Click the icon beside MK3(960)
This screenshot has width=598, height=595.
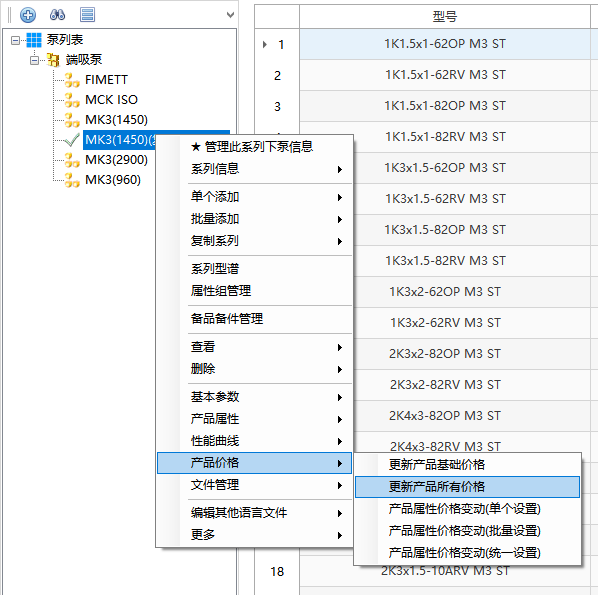point(72,180)
